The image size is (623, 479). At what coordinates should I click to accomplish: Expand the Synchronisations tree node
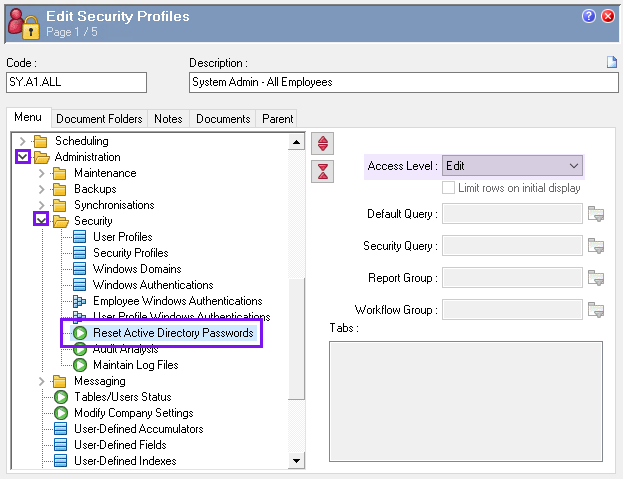pyautogui.click(x=41, y=205)
